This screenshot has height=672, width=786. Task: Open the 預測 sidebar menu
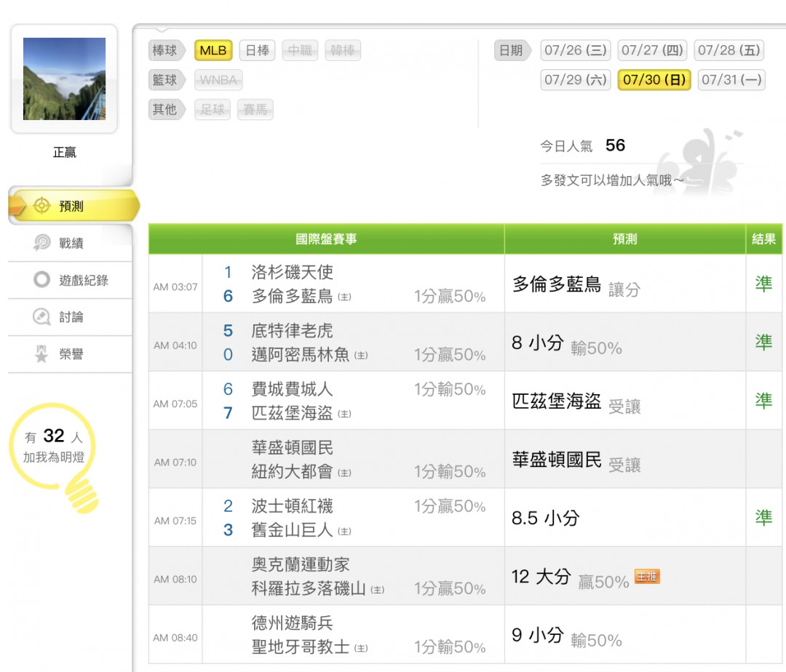coord(74,206)
